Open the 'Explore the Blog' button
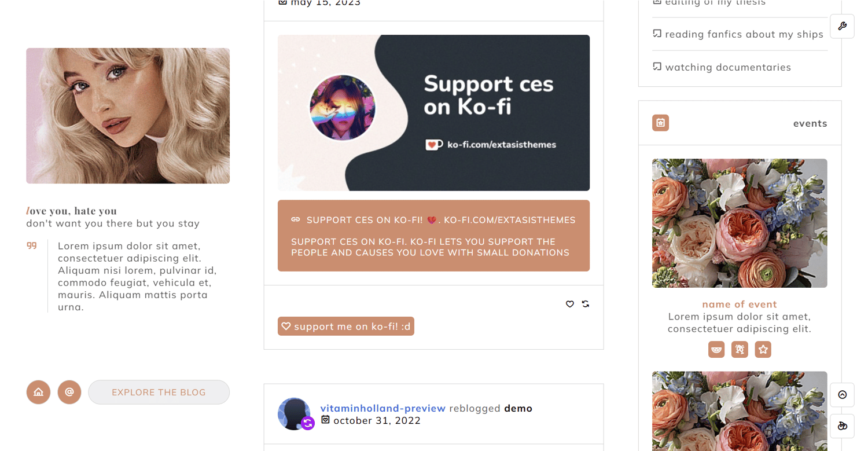The height and width of the screenshot is (451, 868). (x=159, y=392)
